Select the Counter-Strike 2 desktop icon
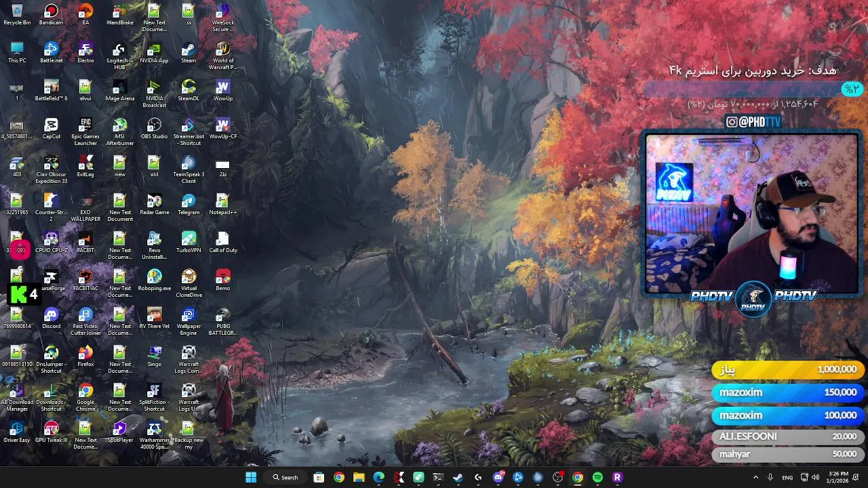The width and height of the screenshot is (868, 488). pyautogui.click(x=52, y=207)
